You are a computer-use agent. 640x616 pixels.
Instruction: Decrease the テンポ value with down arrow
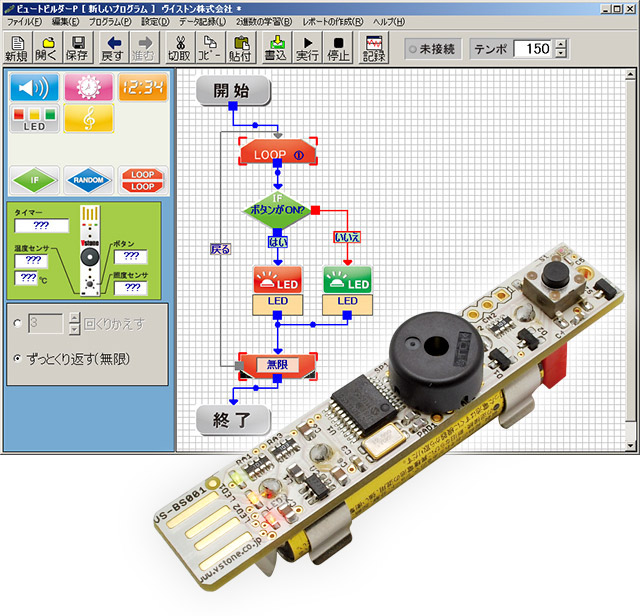tap(560, 54)
